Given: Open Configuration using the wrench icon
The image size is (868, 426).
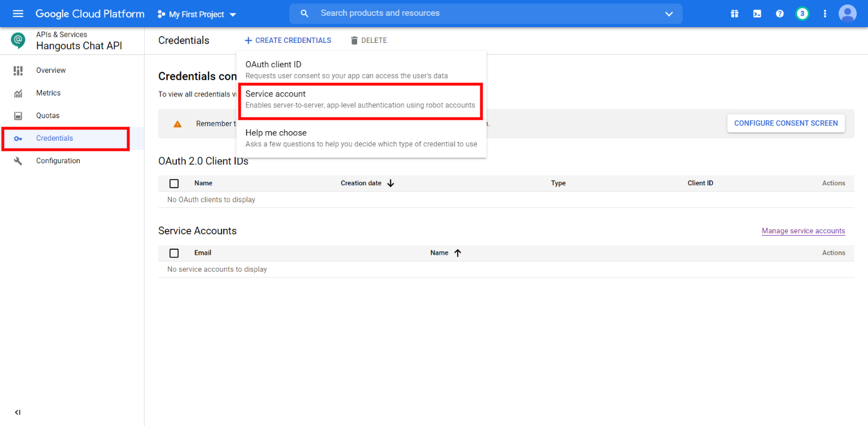Looking at the screenshot, I should pos(58,160).
